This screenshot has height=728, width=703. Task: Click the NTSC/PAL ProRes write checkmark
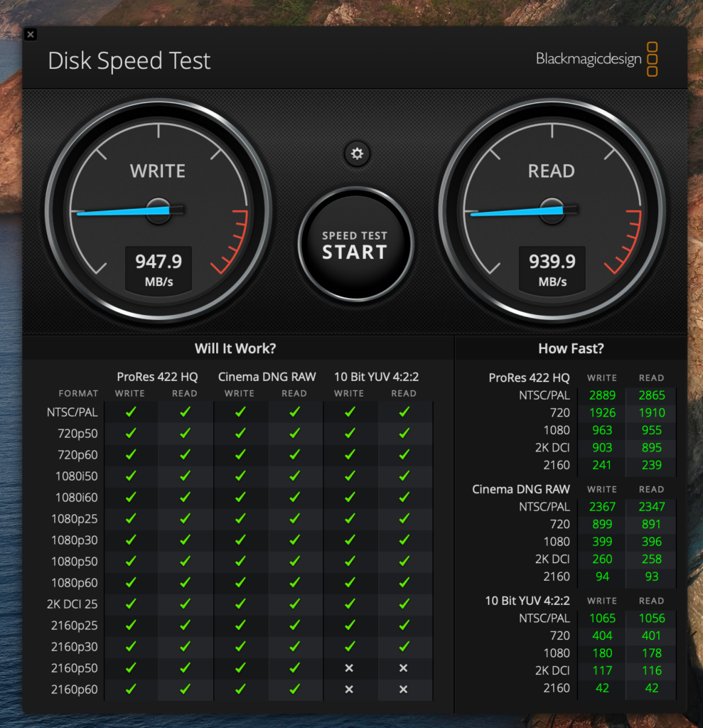131,412
